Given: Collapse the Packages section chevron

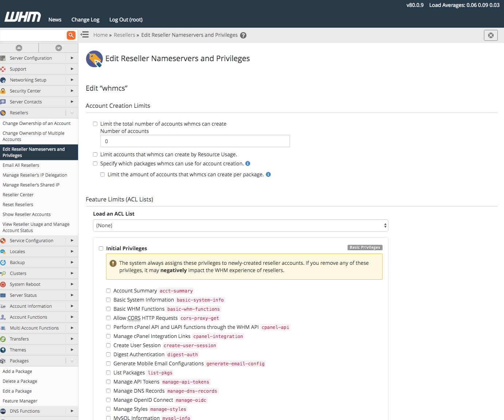Looking at the screenshot, I should click(72, 361).
